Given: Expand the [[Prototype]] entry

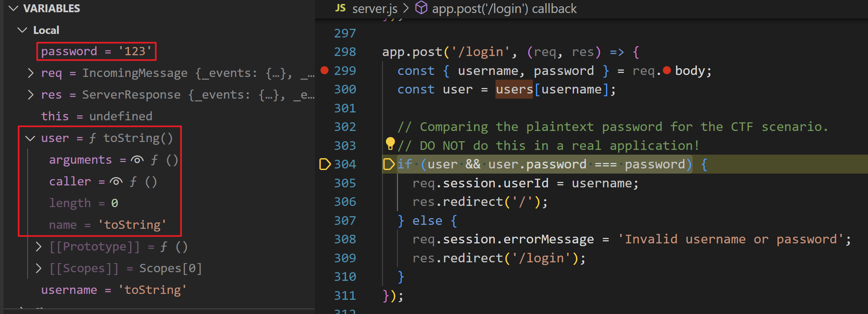Looking at the screenshot, I should [x=38, y=247].
